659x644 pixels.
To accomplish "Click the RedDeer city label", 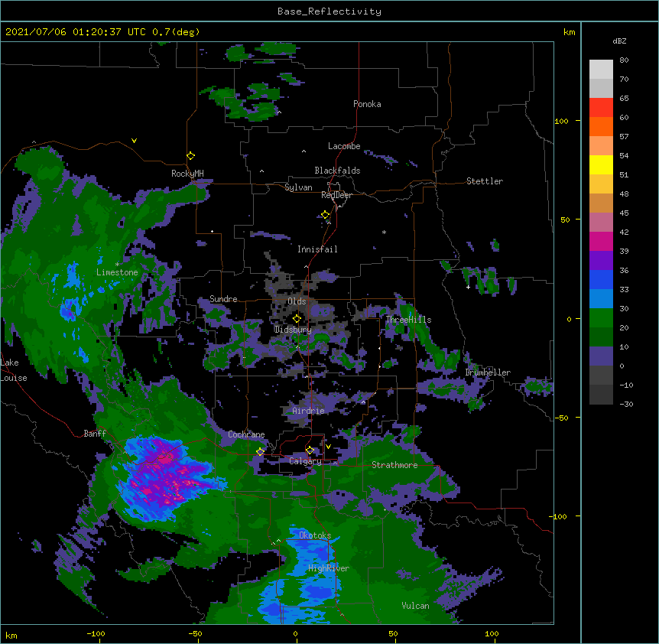I will [x=336, y=195].
